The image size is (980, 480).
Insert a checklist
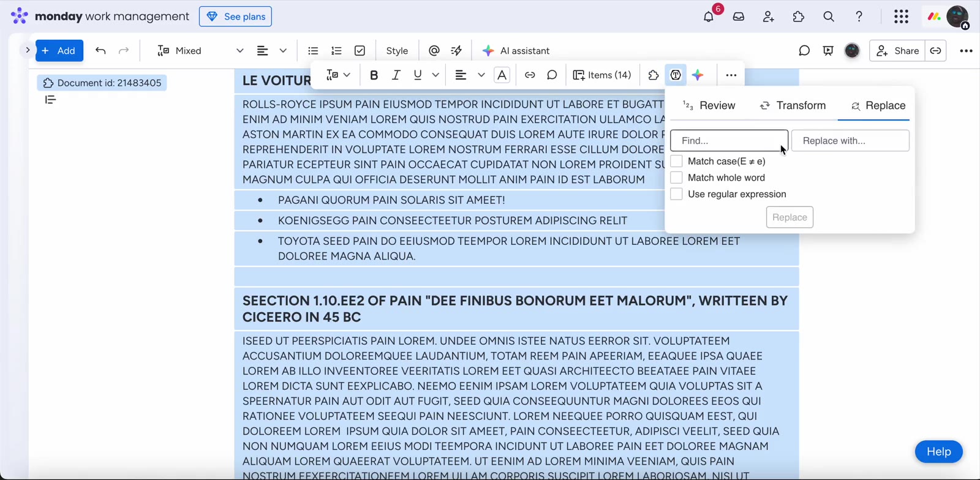[x=360, y=51]
